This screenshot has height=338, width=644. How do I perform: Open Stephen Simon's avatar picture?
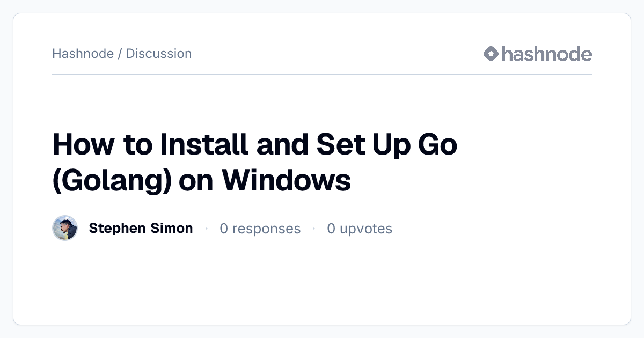coord(65,228)
